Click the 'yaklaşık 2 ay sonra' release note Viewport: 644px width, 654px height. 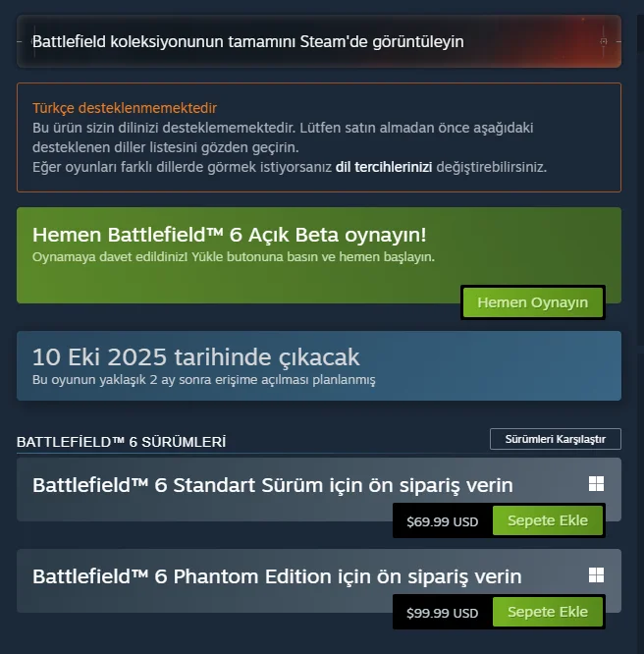(204, 380)
